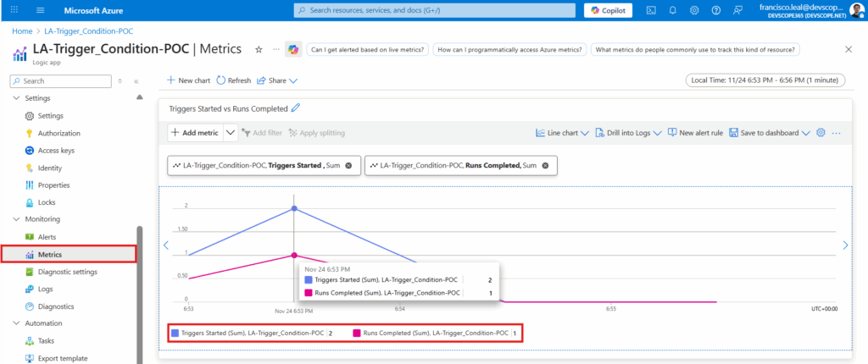Edit chart title with pencil icon
Image resolution: width=868 pixels, height=364 pixels.
(x=296, y=108)
